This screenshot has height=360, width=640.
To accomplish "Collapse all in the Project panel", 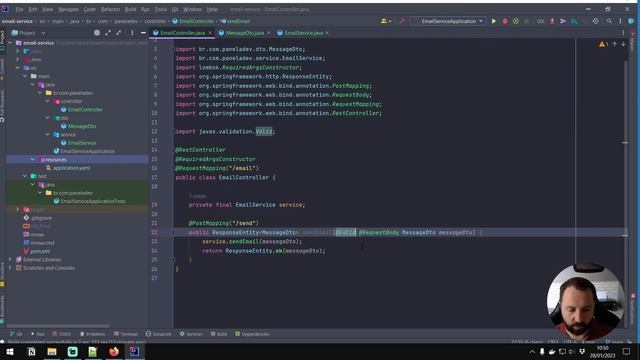I will (x=119, y=33).
